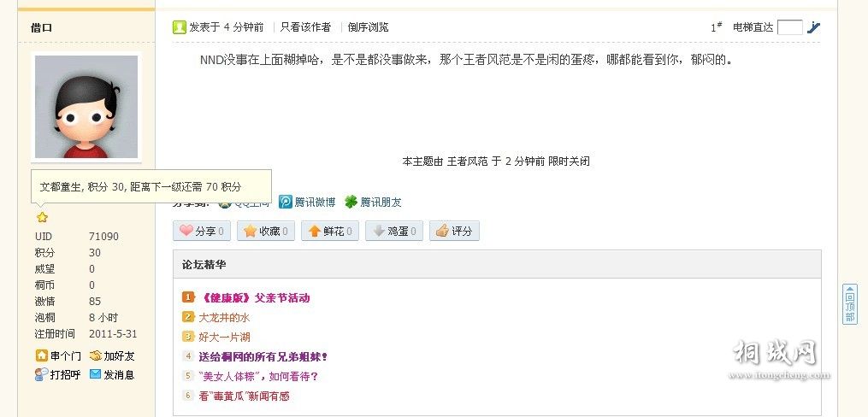The height and width of the screenshot is (417, 868).
Task: Give a flower using the 鲜花 arrow
Action: tap(330, 232)
